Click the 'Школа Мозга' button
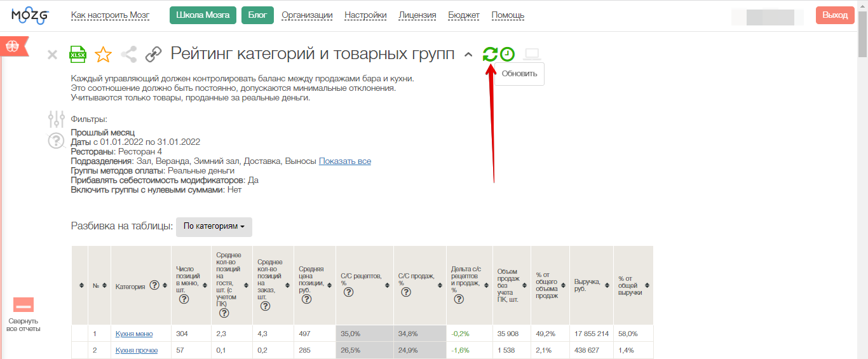Screen dimensions: 868x359 click(203, 15)
